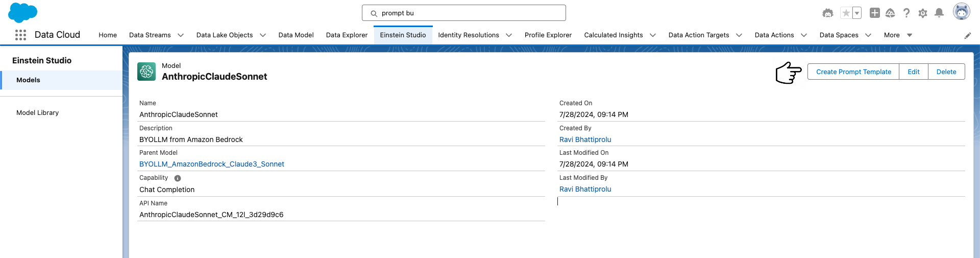The width and height of the screenshot is (980, 258).
Task: Open the BYOLLM_AmazonBedrock_Claude3_Sonnet parent model link
Action: click(212, 164)
